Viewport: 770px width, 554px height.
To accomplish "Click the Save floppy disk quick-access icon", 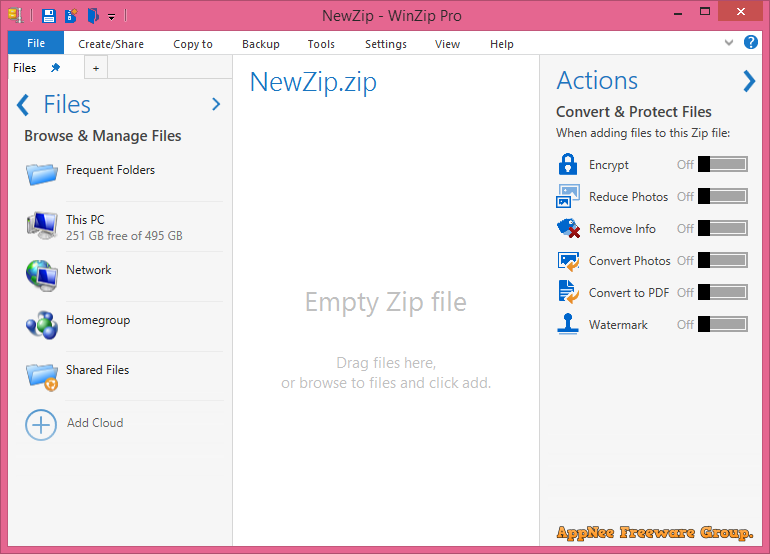I will point(49,16).
